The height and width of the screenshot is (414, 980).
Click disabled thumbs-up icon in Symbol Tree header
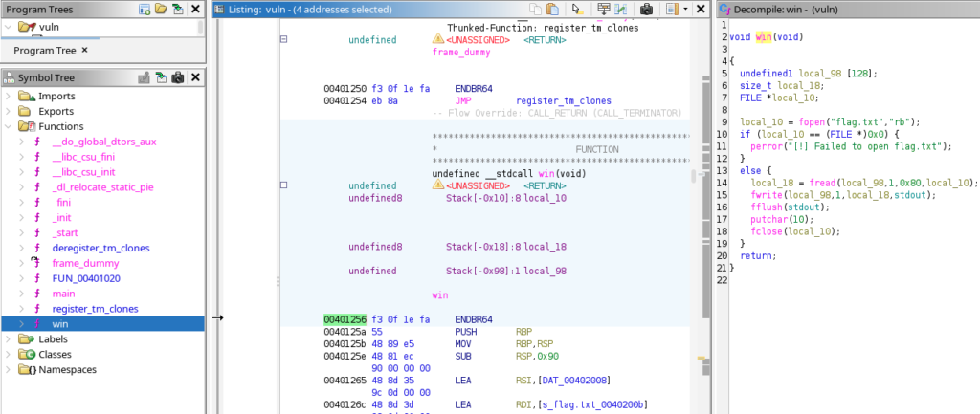coord(144,77)
